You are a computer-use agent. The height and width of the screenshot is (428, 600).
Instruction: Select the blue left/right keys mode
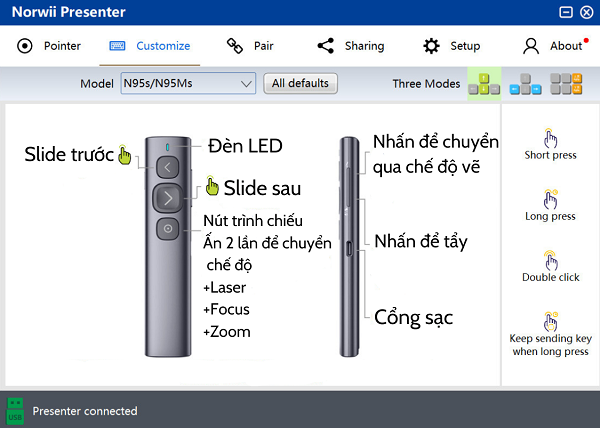525,84
